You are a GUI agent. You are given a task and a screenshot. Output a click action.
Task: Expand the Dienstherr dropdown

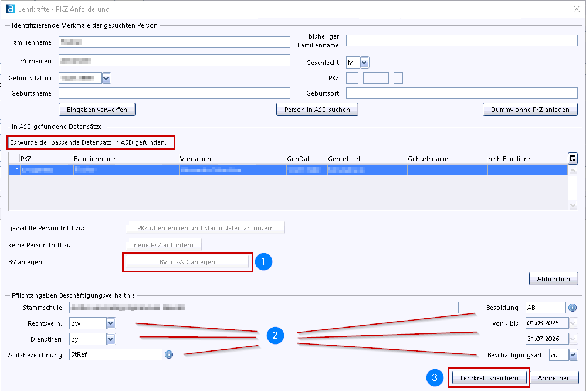[x=111, y=339]
